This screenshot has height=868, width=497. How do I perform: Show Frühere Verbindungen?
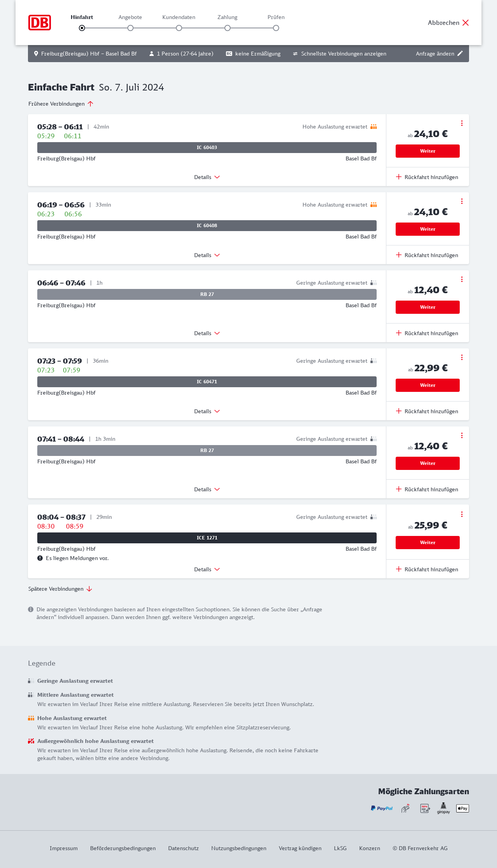tap(61, 104)
